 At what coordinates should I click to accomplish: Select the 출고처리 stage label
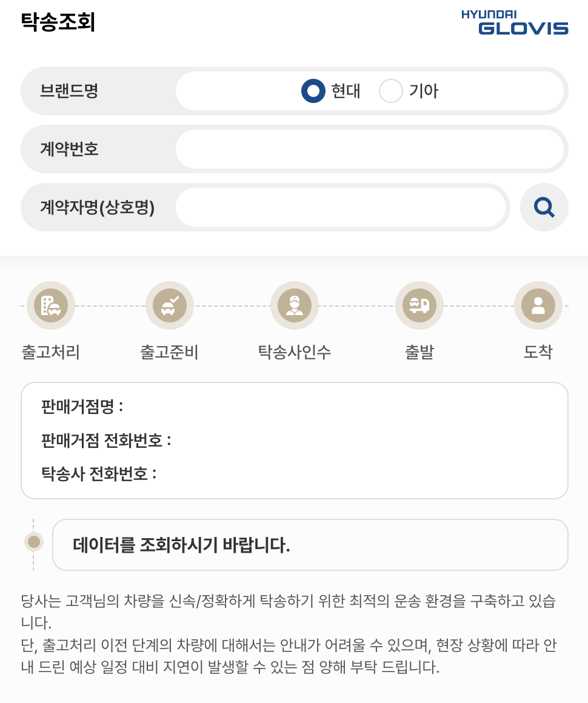pyautogui.click(x=51, y=351)
